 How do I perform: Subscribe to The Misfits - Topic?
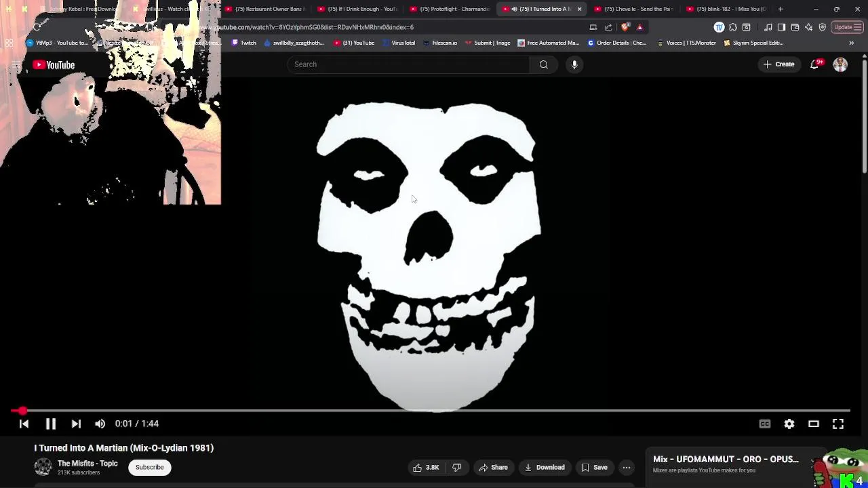coord(149,467)
